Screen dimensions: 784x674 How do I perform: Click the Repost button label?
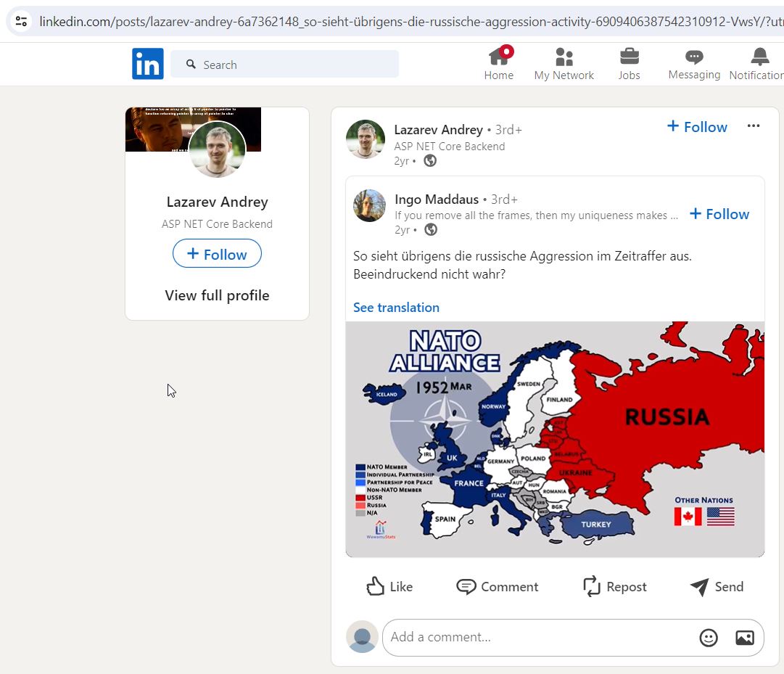pos(627,587)
